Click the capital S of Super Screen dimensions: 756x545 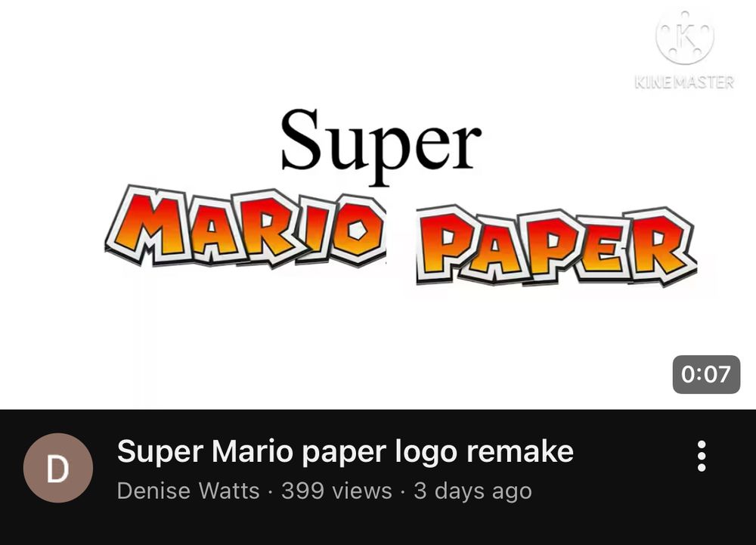tap(301, 139)
